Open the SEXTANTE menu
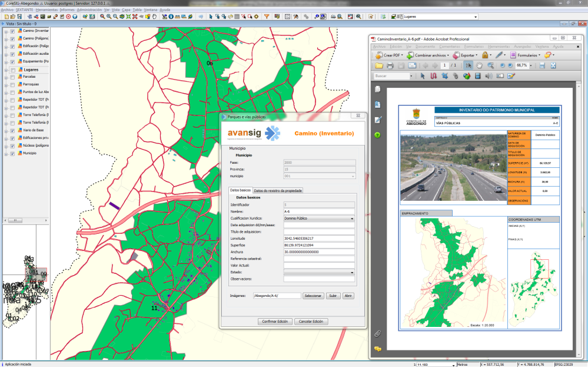588x367 pixels. click(24, 10)
